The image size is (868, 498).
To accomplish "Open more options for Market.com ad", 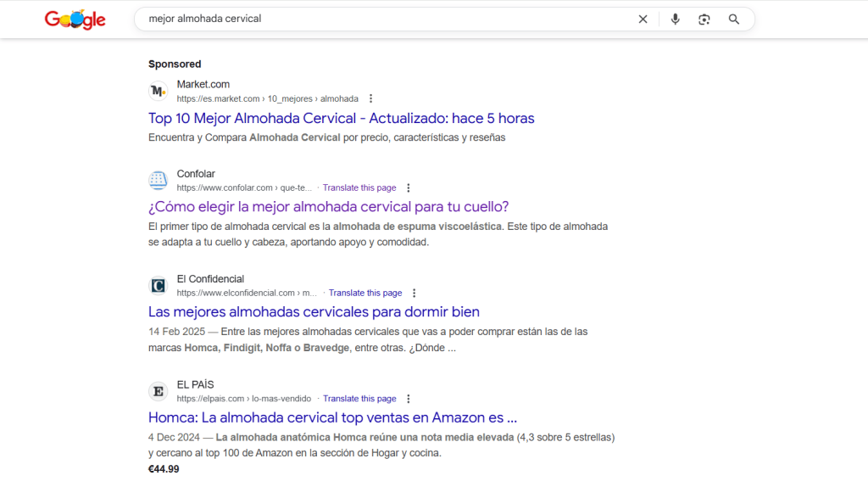I will coord(370,98).
